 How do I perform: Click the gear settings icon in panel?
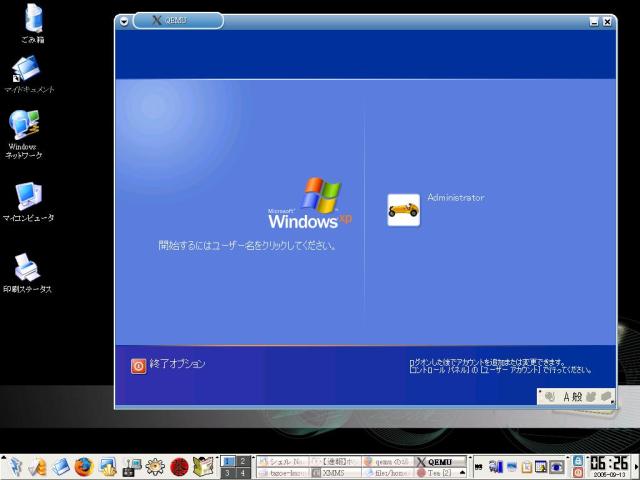click(155, 467)
